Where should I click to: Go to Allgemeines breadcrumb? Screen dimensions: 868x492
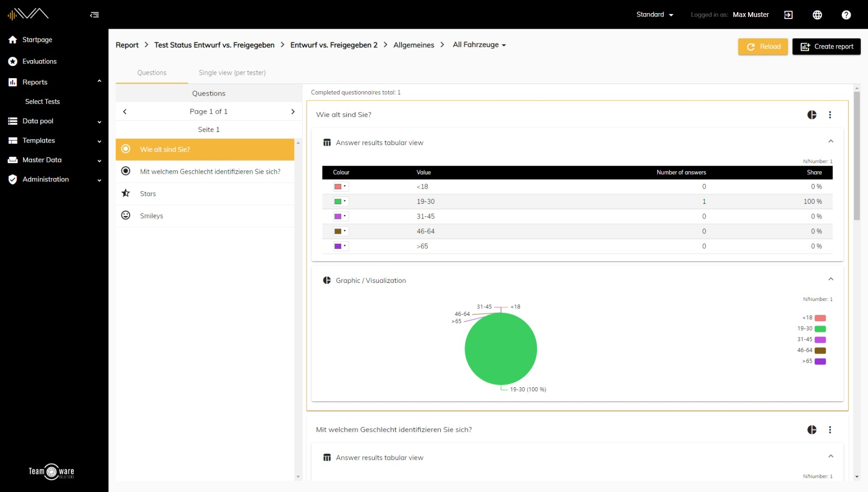(414, 45)
